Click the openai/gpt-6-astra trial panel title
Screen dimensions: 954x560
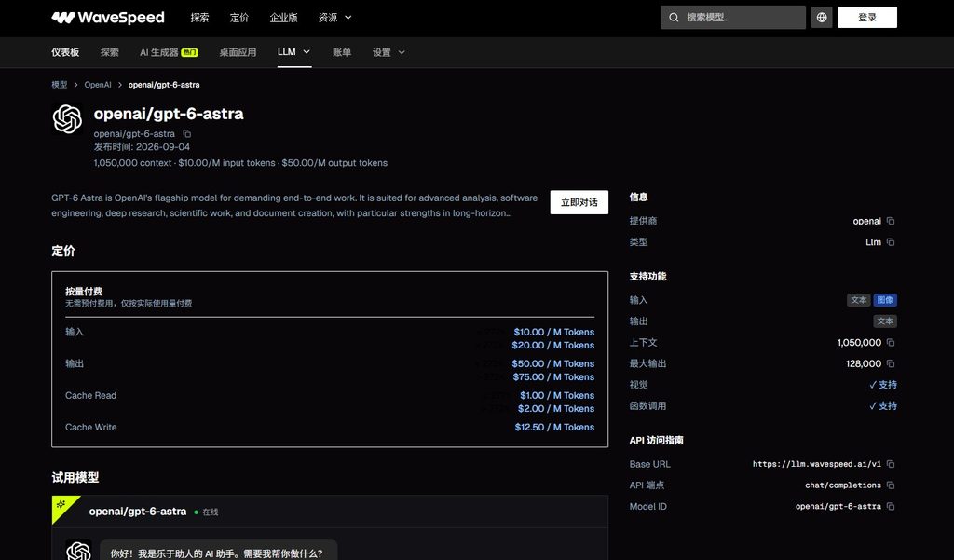138,512
